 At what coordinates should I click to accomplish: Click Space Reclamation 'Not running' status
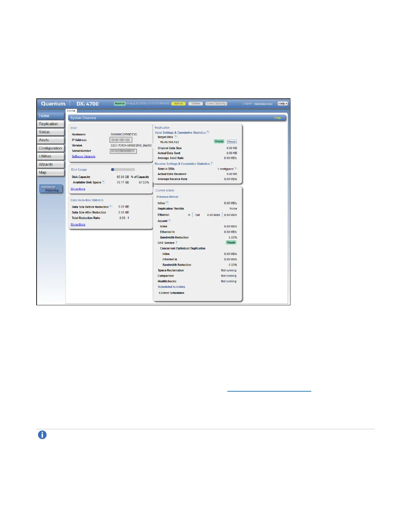229,270
